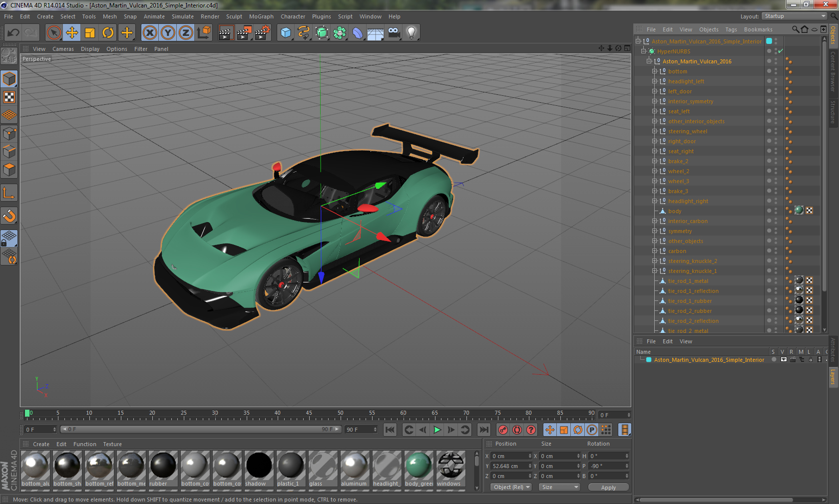Switch to Polygons mode
839x504 pixels.
[x=9, y=170]
